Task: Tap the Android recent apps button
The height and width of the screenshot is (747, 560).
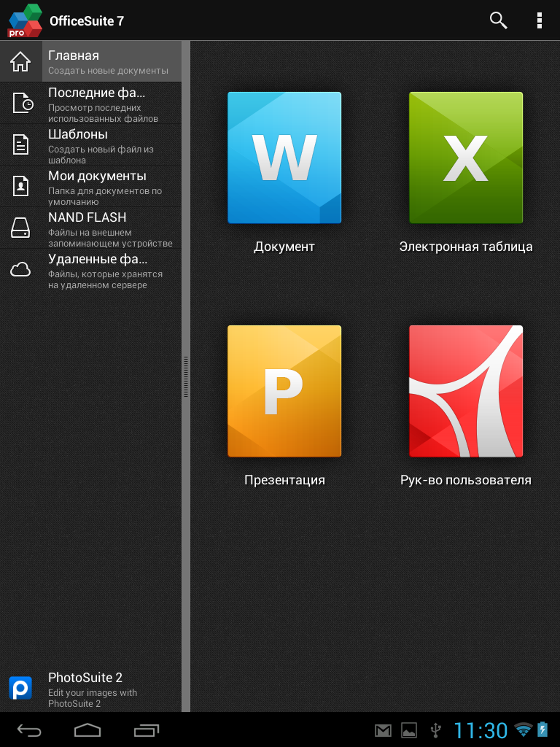Action: (146, 729)
